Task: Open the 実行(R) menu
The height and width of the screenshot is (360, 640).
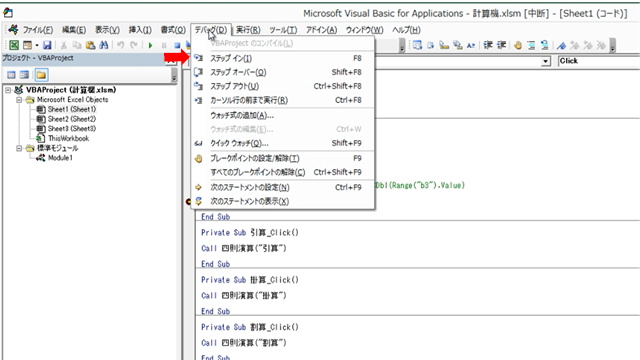Action: tap(248, 30)
